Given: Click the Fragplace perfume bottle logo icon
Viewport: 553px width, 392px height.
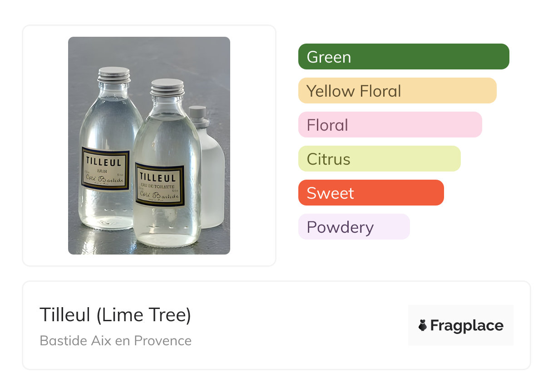Looking at the screenshot, I should click(423, 325).
